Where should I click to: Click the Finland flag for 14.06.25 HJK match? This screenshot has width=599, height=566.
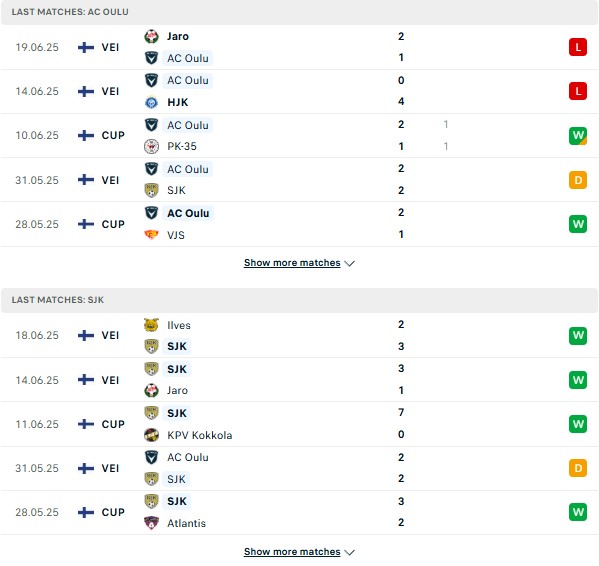pyautogui.click(x=86, y=91)
